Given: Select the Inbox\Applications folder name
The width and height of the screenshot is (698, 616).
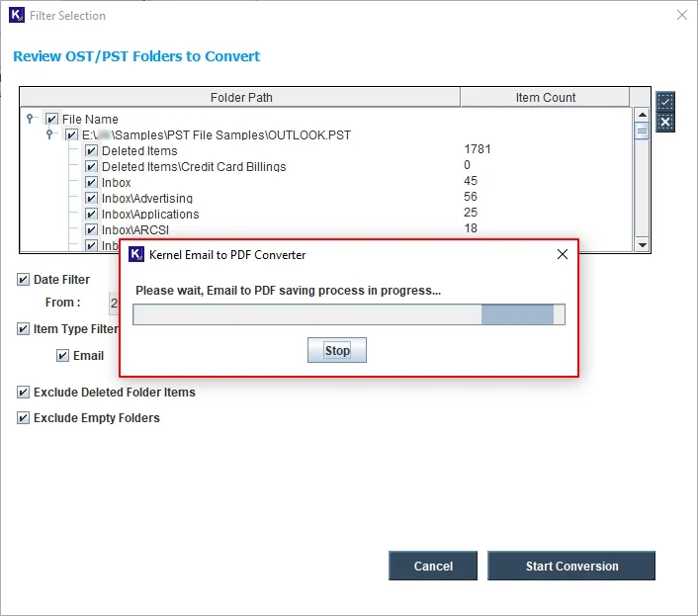Looking at the screenshot, I should tap(150, 215).
